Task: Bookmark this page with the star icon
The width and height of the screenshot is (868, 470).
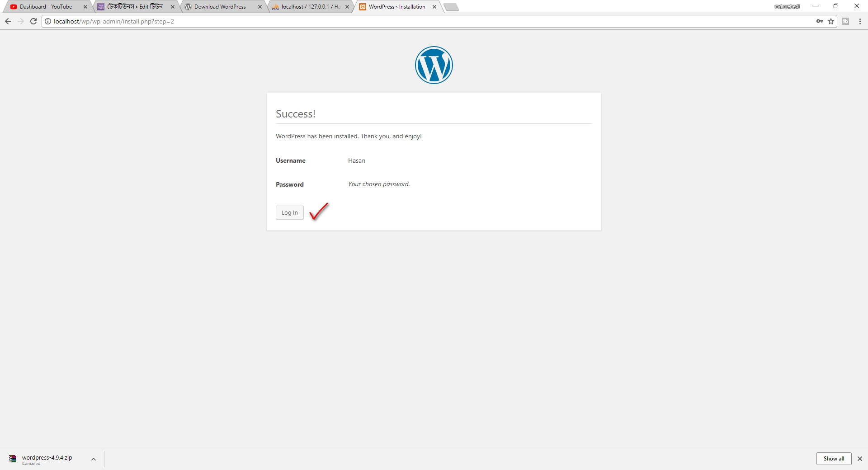Action: 831,21
